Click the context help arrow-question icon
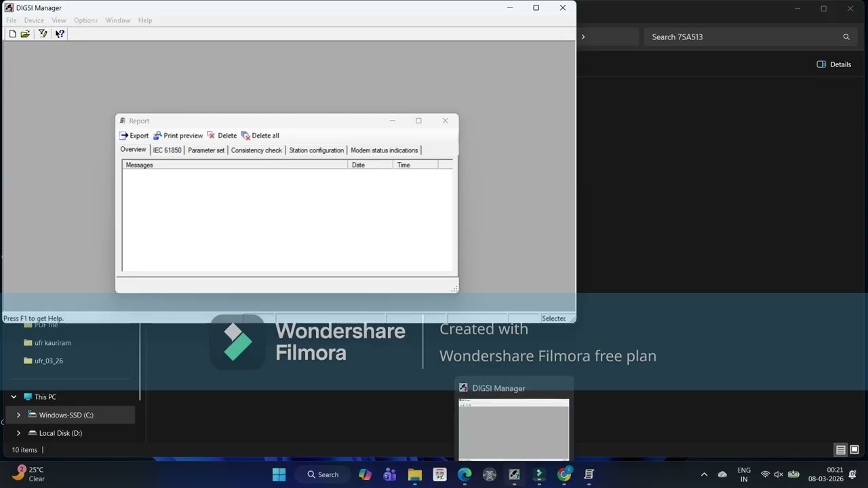Image resolution: width=868 pixels, height=488 pixels. click(x=60, y=34)
